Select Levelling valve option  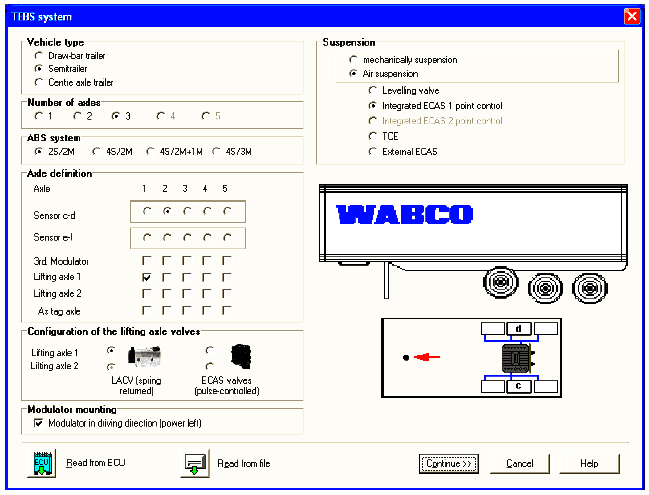(x=373, y=90)
